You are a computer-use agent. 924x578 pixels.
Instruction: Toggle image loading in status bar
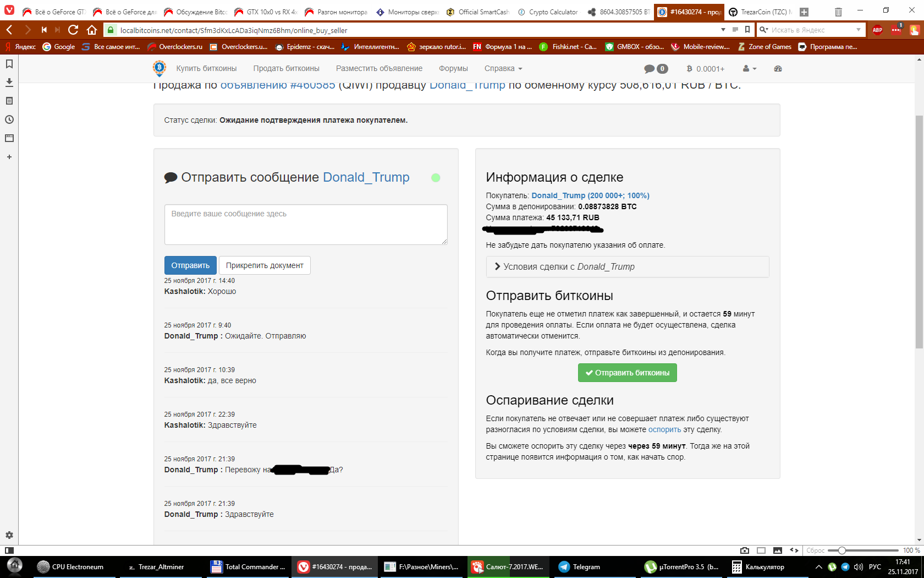pos(778,550)
